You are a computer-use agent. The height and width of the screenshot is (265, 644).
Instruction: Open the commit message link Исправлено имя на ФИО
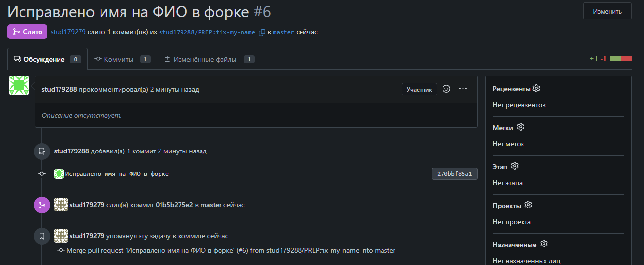(117, 174)
